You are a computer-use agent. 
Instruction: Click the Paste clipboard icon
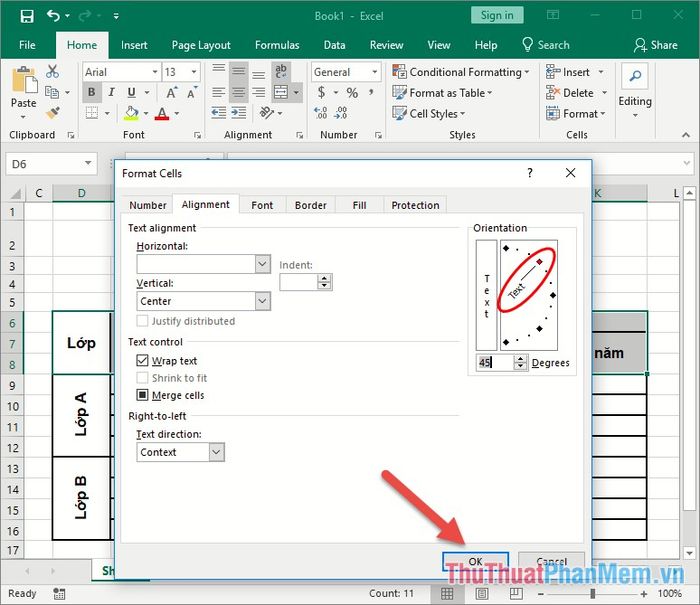point(23,88)
